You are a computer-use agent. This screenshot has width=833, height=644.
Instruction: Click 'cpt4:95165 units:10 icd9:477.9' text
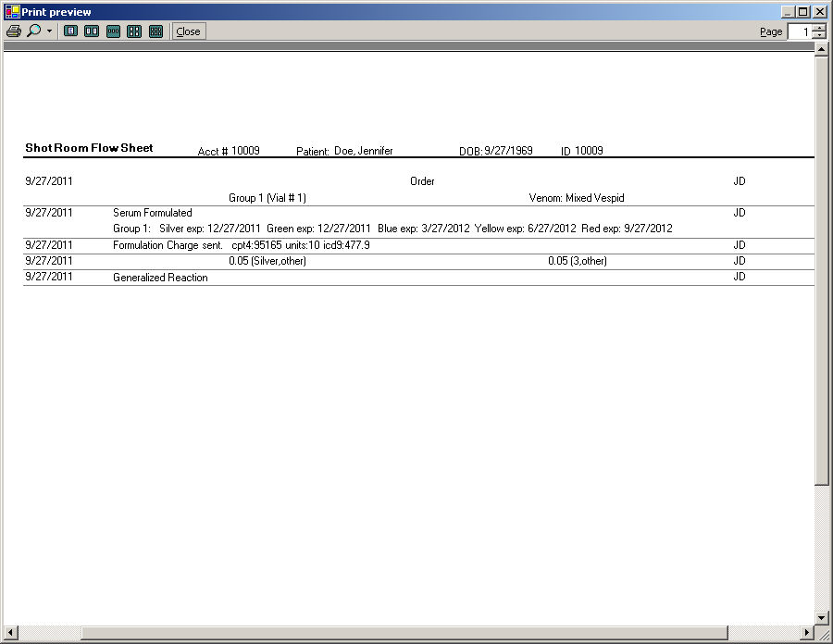pyautogui.click(x=301, y=245)
